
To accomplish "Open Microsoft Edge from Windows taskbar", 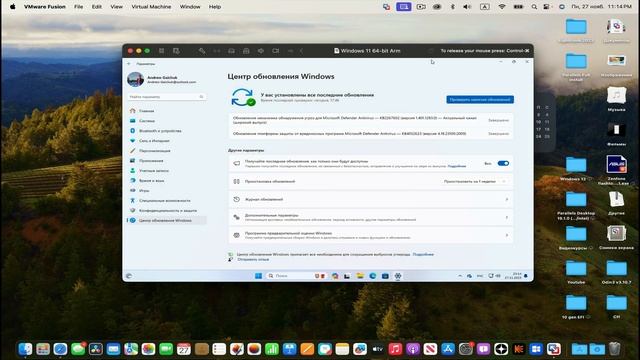I will pyautogui.click(x=373, y=276).
